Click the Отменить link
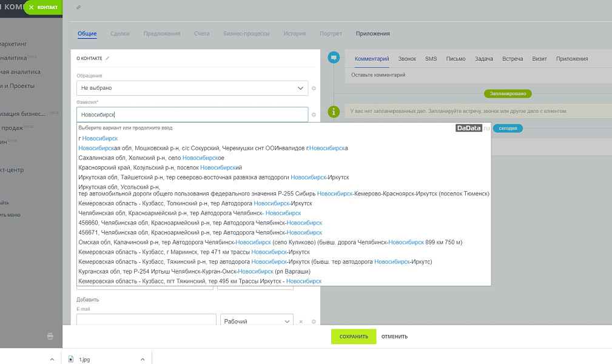The width and height of the screenshot is (612, 364). (x=394, y=337)
